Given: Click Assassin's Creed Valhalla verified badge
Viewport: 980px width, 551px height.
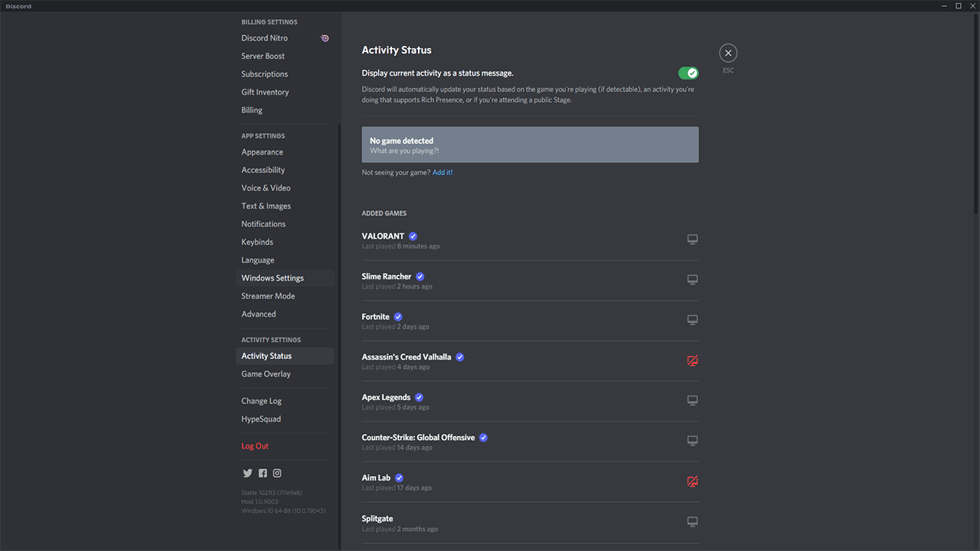Looking at the screenshot, I should (460, 357).
